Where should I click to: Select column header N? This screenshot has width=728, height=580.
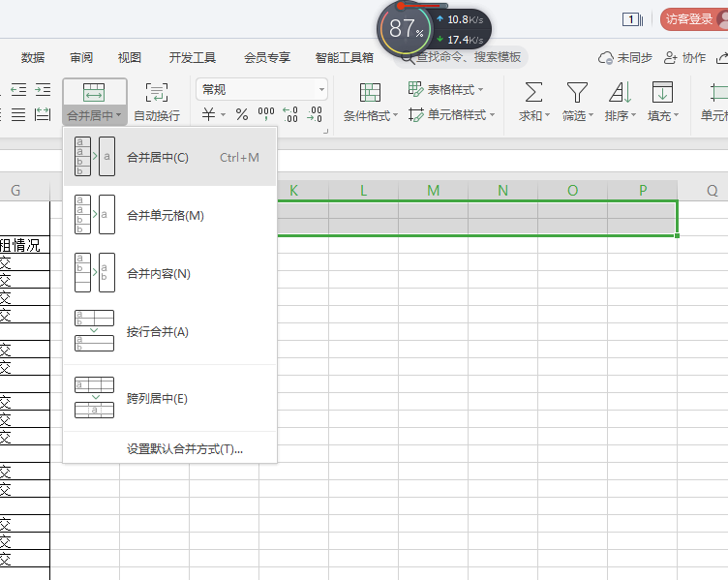tap(502, 191)
